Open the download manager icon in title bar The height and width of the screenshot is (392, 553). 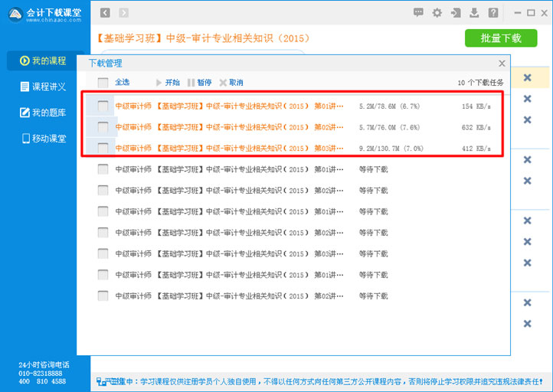pos(475,12)
